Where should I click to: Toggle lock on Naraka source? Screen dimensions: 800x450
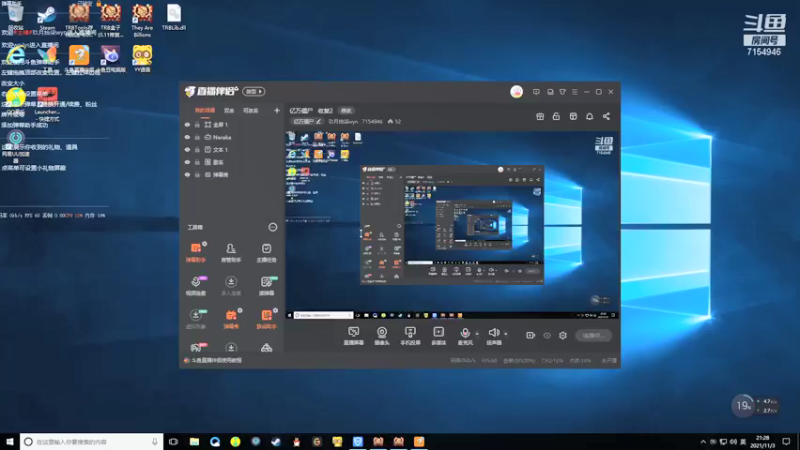pyautogui.click(x=197, y=137)
